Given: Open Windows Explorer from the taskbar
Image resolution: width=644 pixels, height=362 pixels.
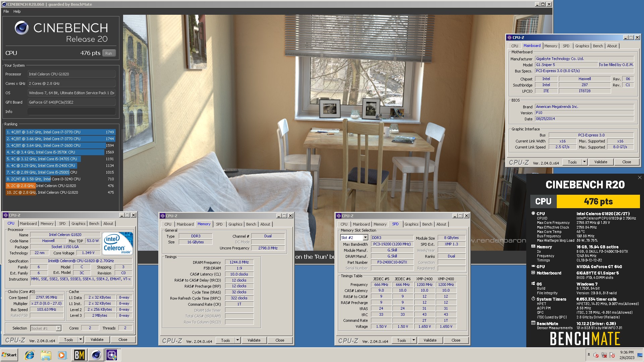Looking at the screenshot, I should coord(46,355).
